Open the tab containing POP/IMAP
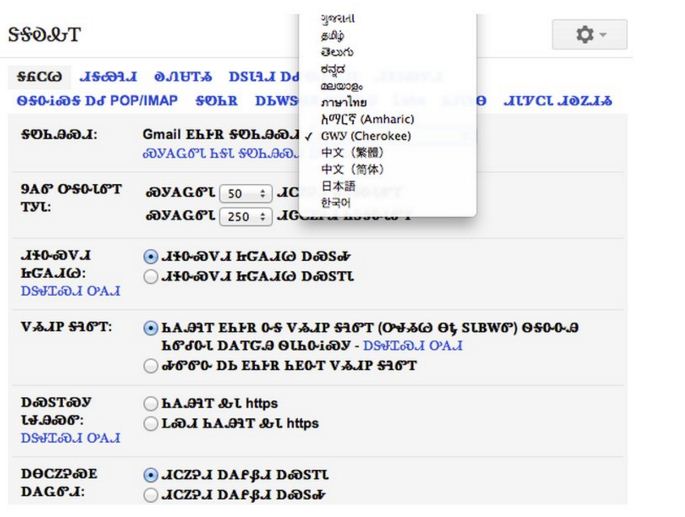 coord(97,101)
